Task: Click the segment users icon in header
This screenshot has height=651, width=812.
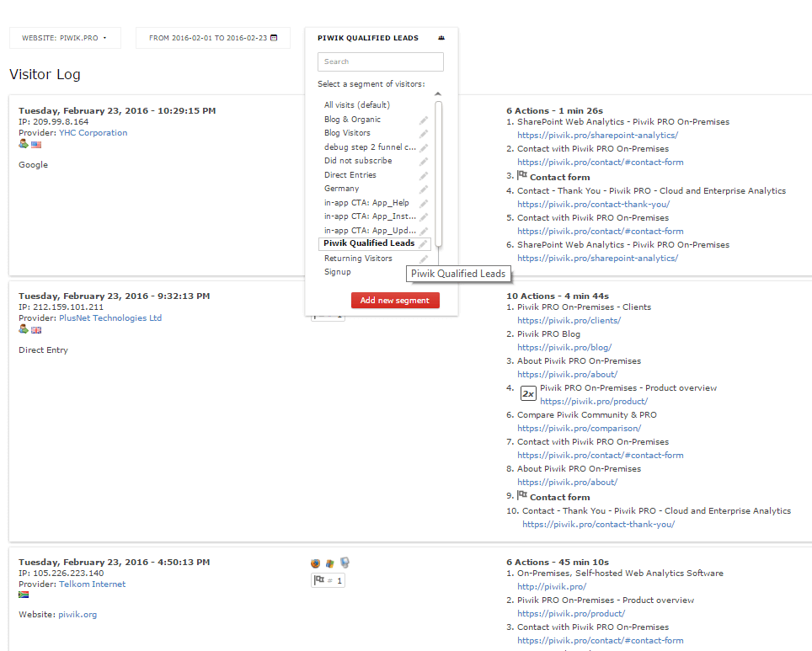Action: 441,38
